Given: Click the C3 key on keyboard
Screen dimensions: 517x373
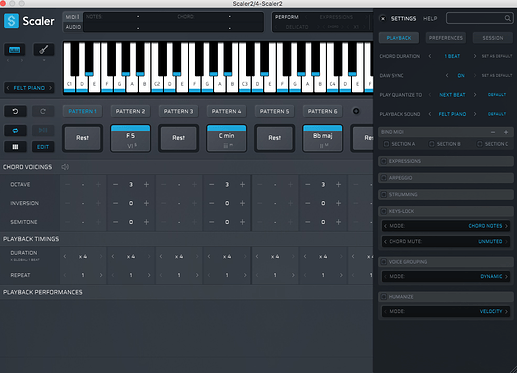Looking at the screenshot, I should click(245, 69).
